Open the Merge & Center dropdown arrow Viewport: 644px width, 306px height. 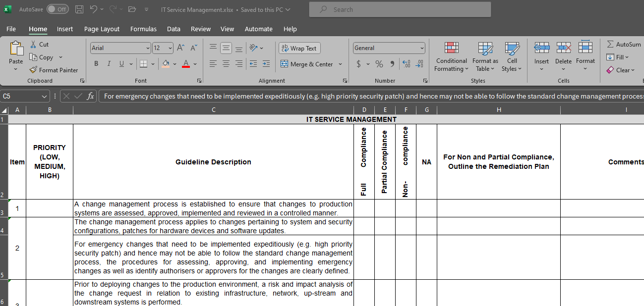(341, 64)
